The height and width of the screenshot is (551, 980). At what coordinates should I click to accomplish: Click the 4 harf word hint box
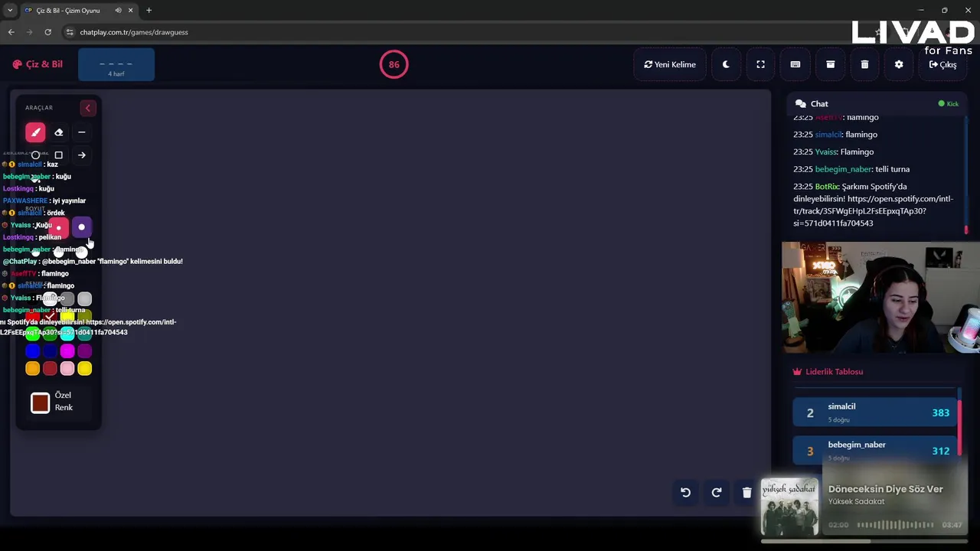116,65
